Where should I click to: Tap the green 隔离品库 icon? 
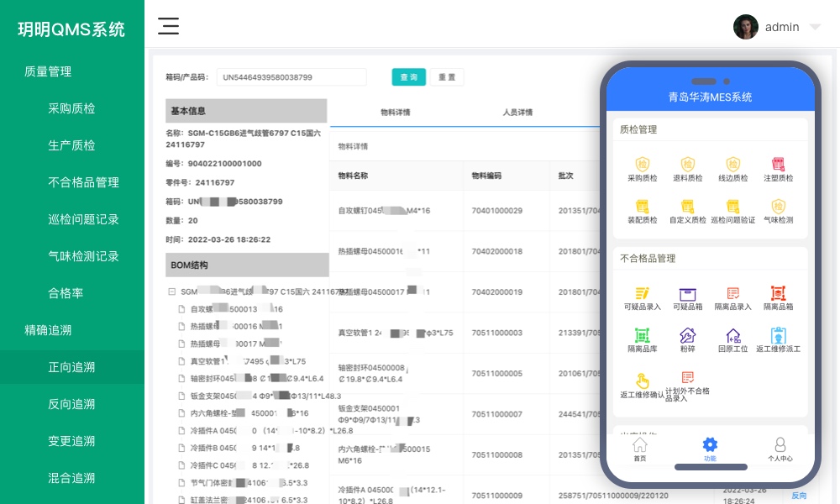(x=642, y=336)
